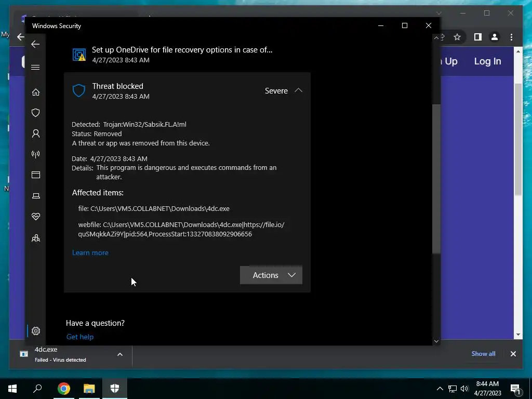Click the Chrome page scrollbar thumb

[518, 139]
